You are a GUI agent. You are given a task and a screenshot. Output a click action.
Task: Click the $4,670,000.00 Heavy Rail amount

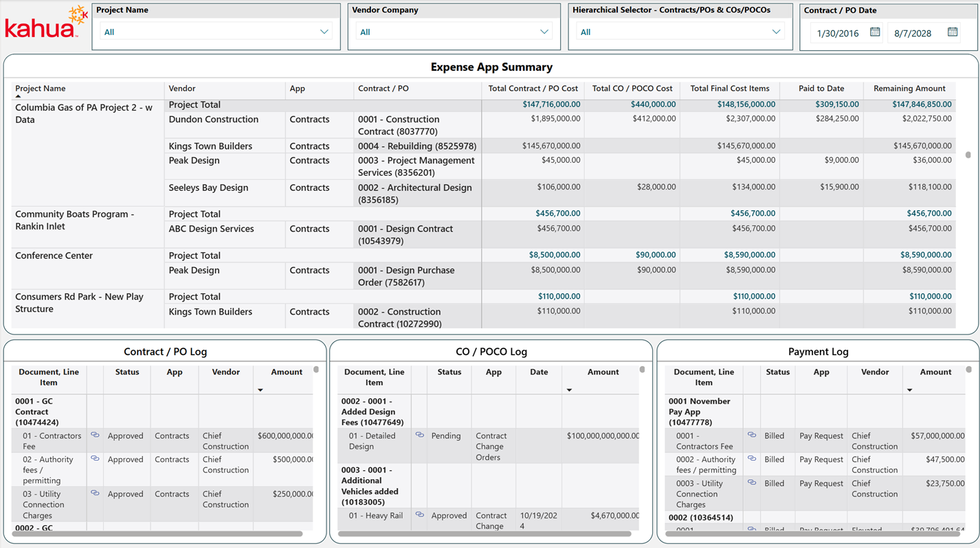pos(615,515)
